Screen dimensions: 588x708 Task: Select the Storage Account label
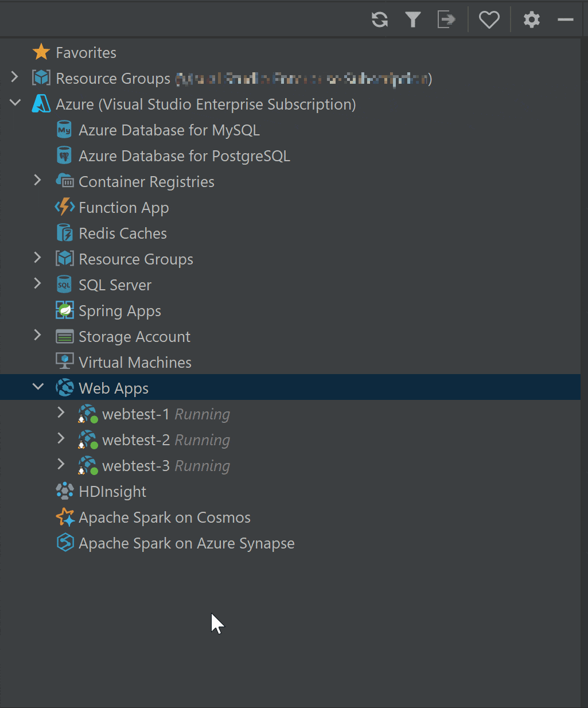(134, 337)
